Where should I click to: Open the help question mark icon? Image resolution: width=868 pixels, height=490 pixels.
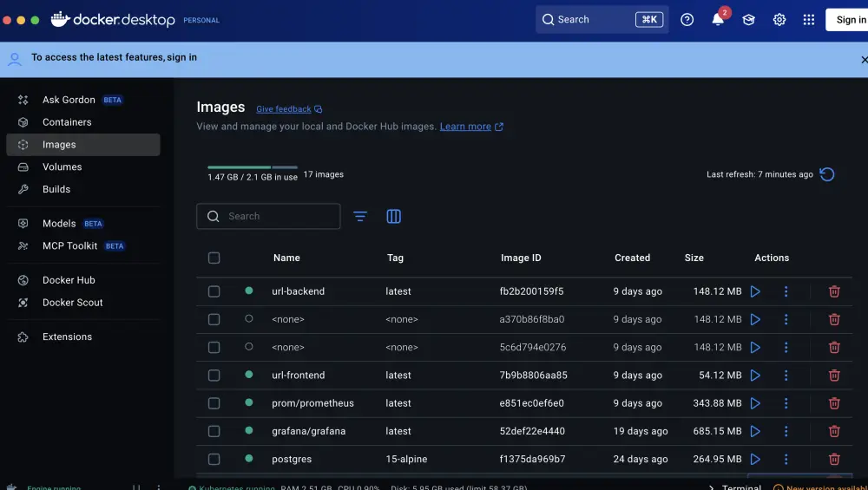pyautogui.click(x=687, y=20)
